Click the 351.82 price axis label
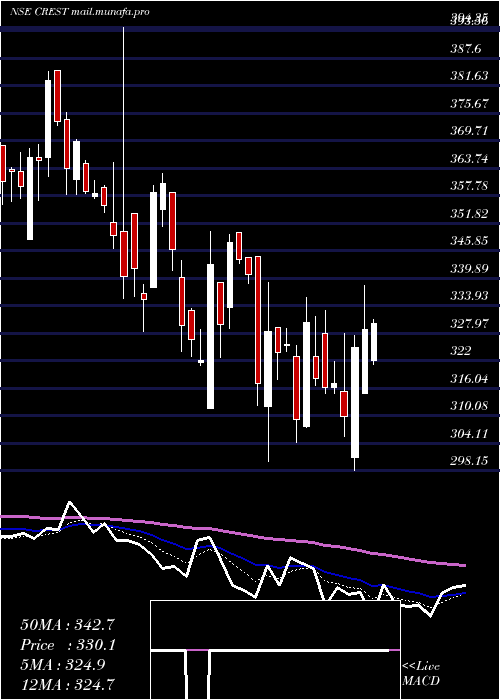This screenshot has height=700, width=500. coord(469,214)
